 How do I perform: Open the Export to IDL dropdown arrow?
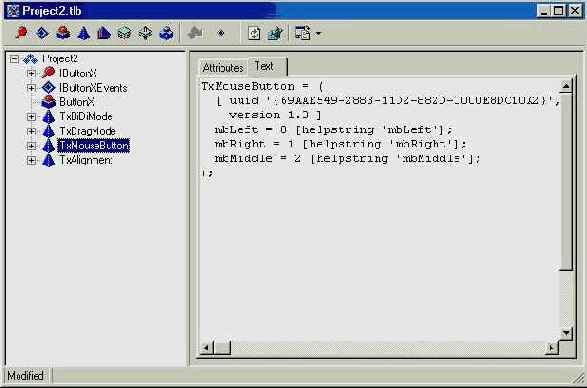(318, 33)
